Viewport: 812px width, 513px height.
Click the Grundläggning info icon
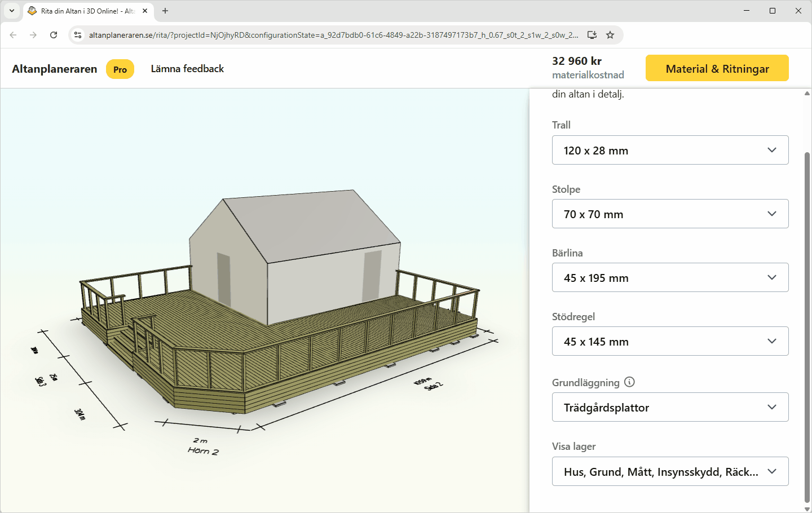[629, 382]
